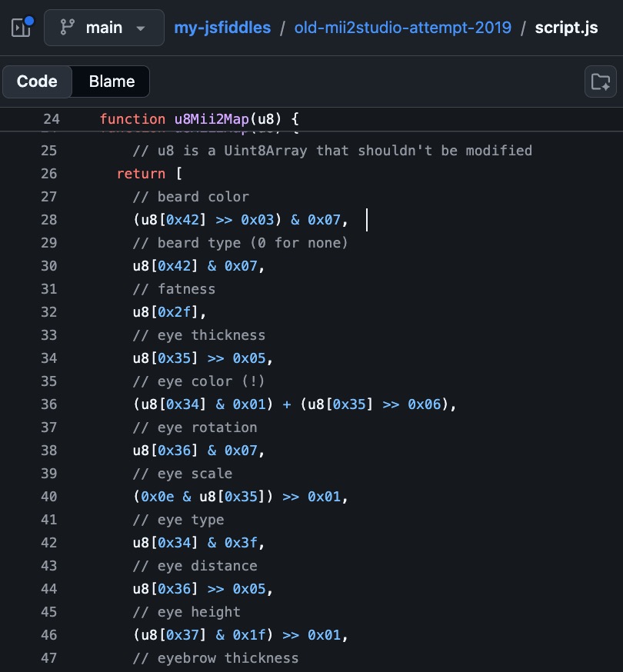The image size is (623, 672).
Task: Click line number 46 for eye height
Action: 50,635
